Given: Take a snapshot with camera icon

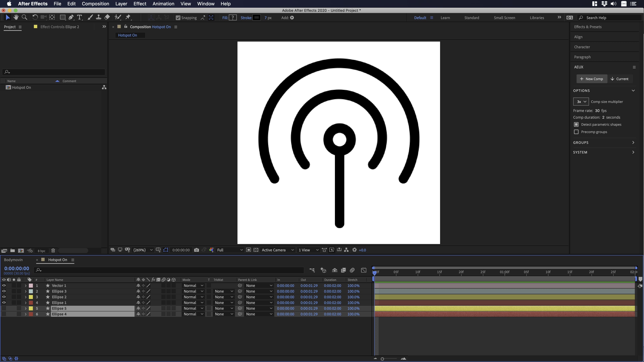Looking at the screenshot, I should [x=197, y=250].
